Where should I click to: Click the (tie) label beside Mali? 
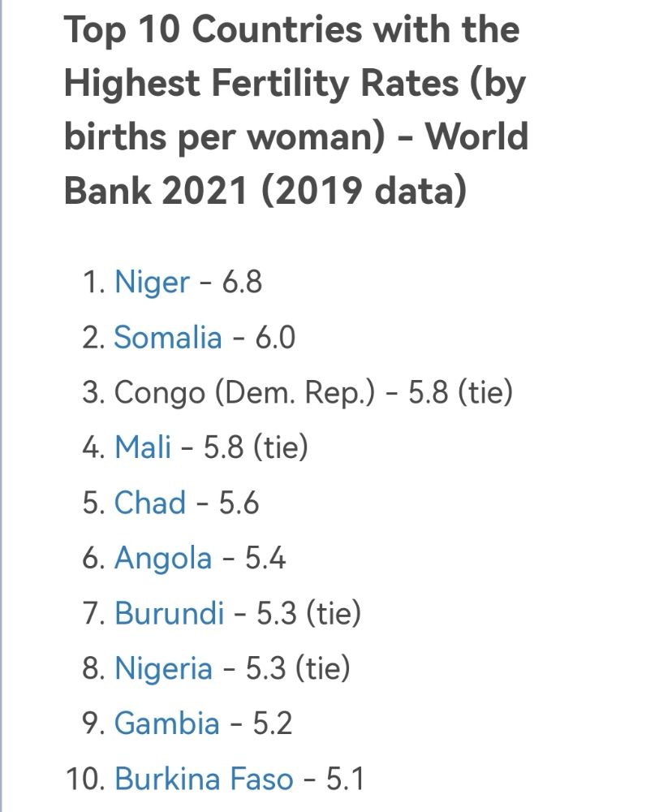point(281,447)
